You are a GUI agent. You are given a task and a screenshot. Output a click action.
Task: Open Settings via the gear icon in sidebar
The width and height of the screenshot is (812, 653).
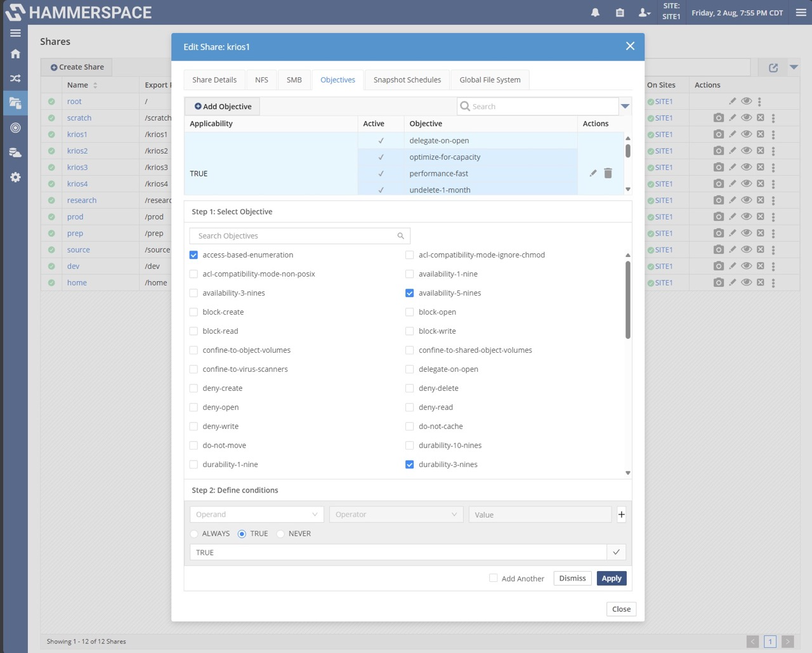coord(15,177)
